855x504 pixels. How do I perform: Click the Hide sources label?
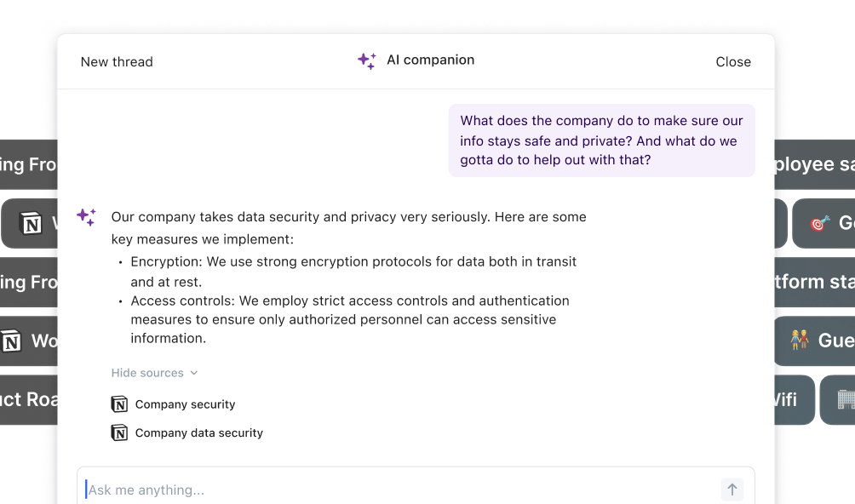[147, 373]
